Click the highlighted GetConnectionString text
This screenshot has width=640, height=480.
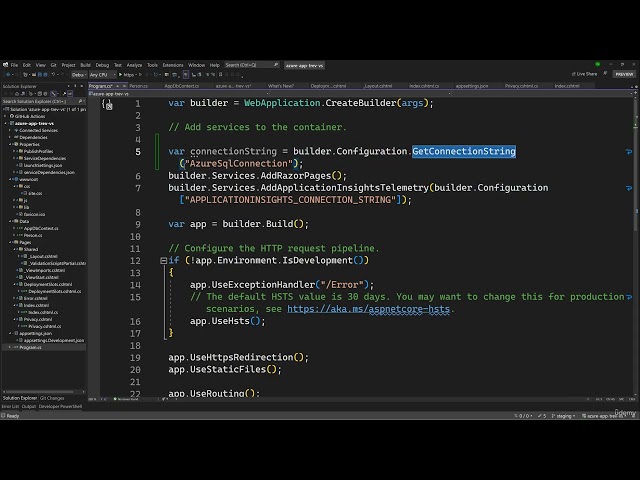(x=464, y=151)
